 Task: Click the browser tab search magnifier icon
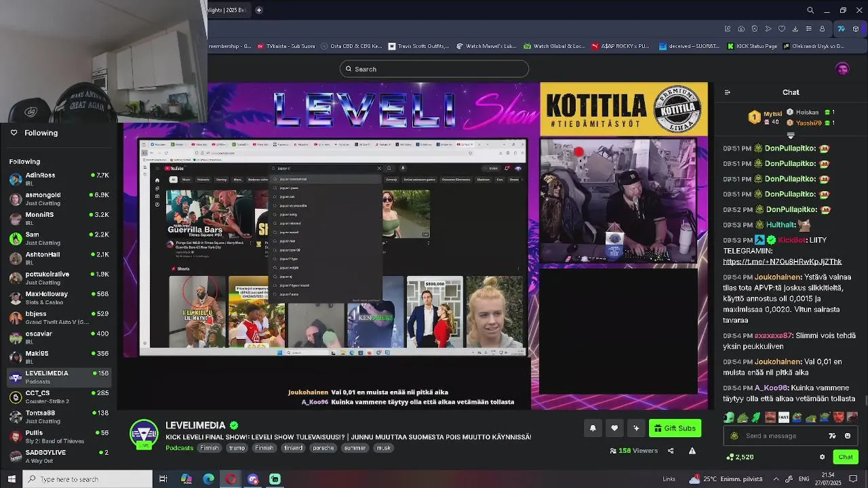[810, 10]
